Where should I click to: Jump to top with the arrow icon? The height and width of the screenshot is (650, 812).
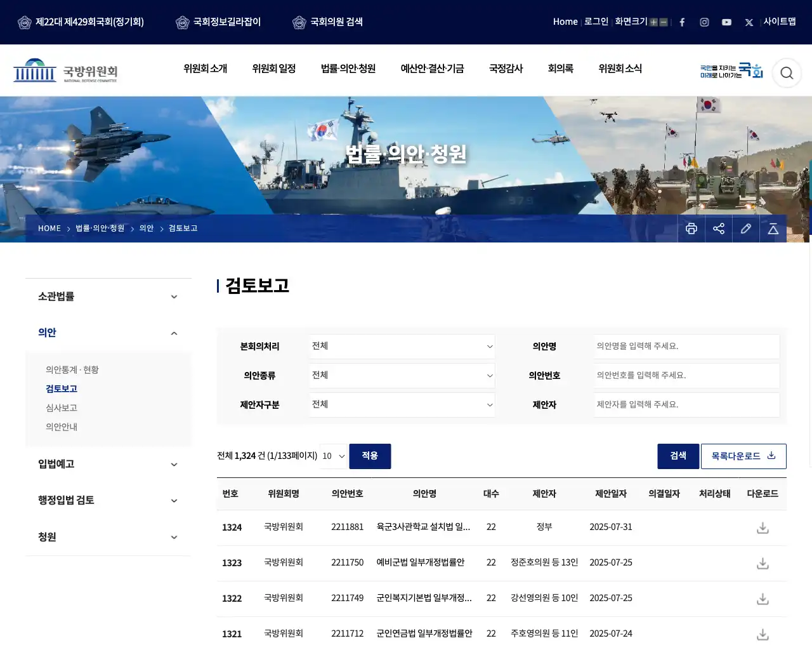pos(773,229)
